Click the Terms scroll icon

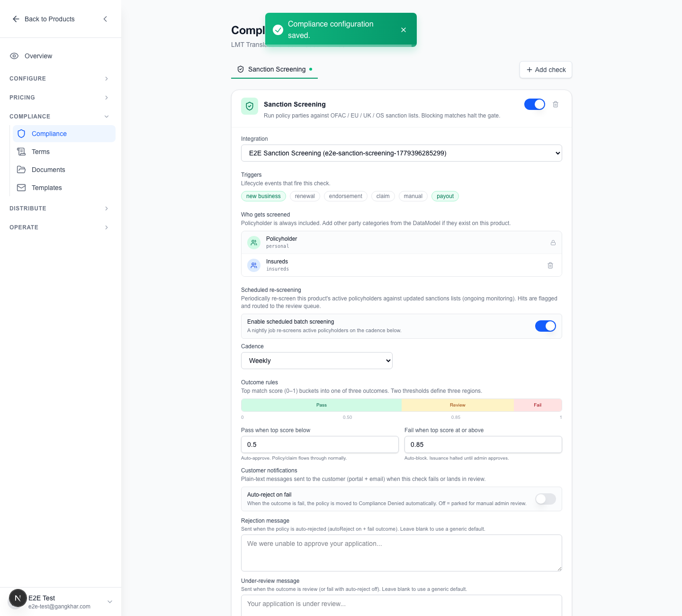[21, 152]
